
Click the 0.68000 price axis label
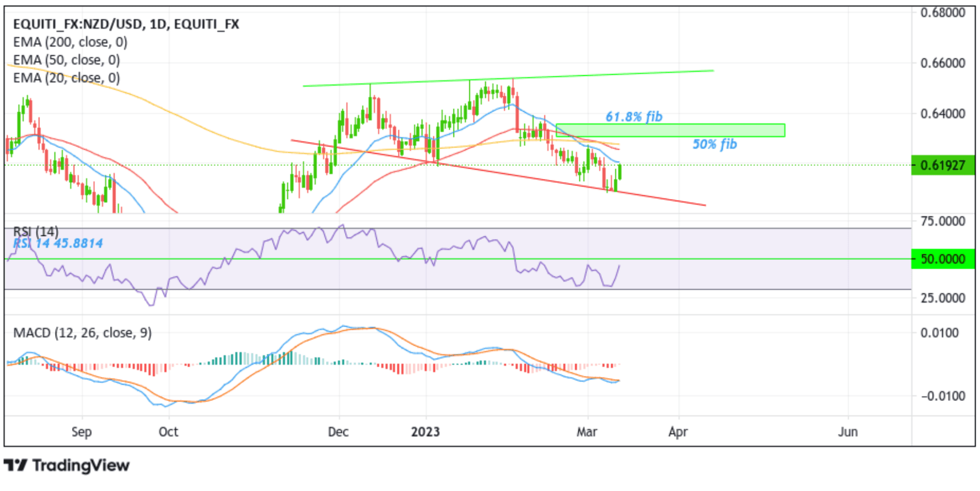click(943, 12)
